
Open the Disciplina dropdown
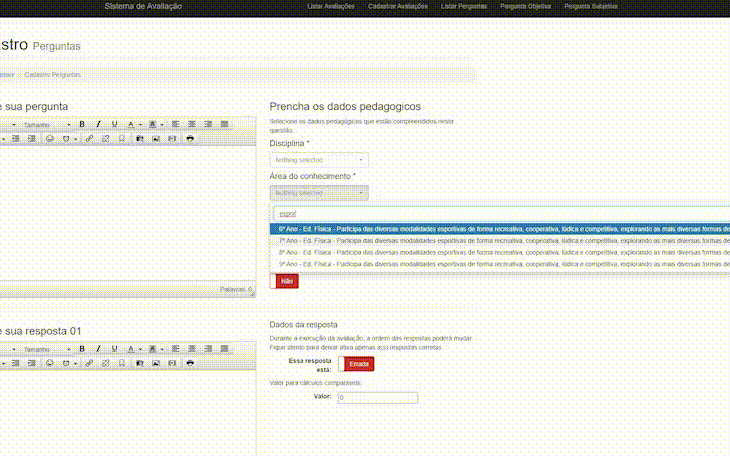[x=319, y=160]
